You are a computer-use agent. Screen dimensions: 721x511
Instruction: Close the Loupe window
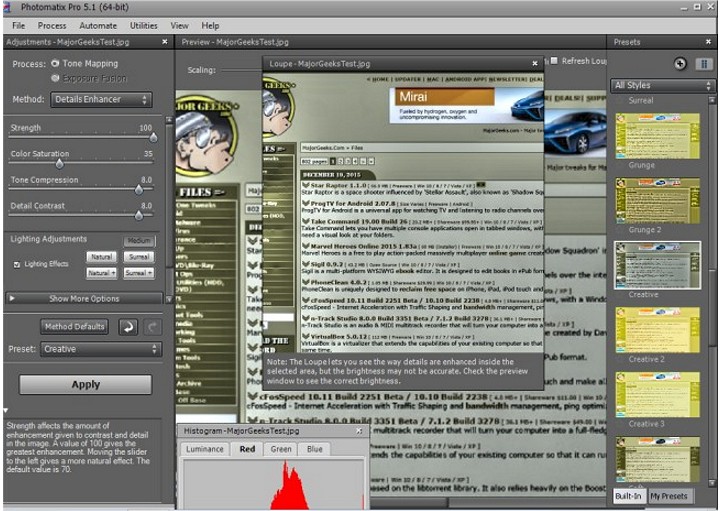(534, 63)
